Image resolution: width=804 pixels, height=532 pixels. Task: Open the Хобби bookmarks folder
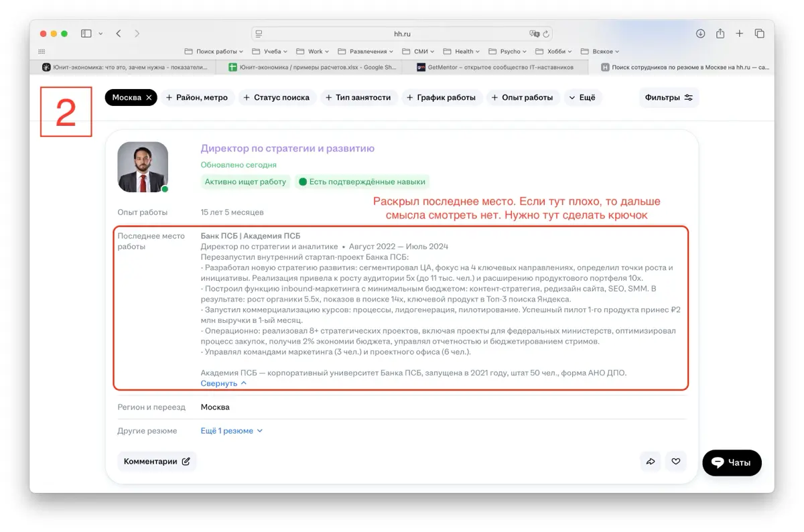pos(555,52)
